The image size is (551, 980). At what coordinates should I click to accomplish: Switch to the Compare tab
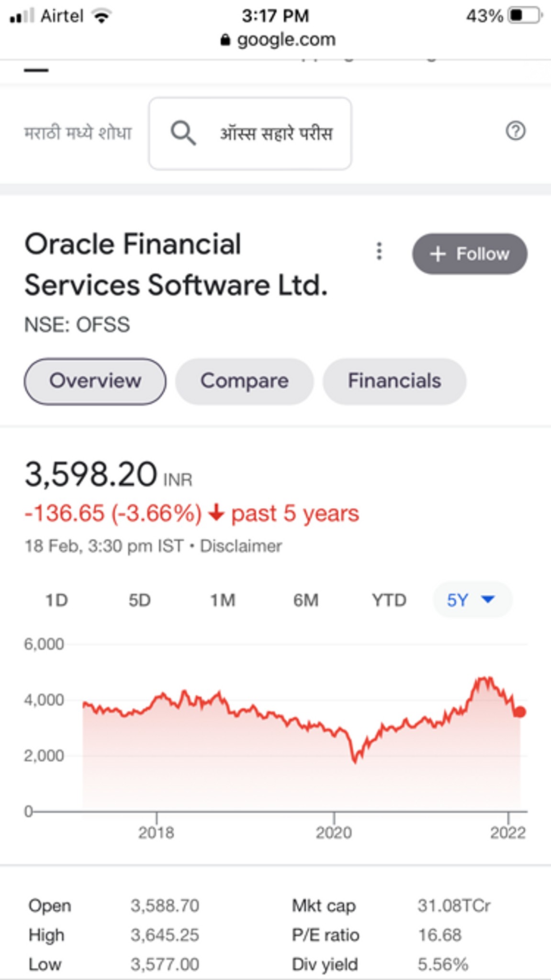click(244, 381)
